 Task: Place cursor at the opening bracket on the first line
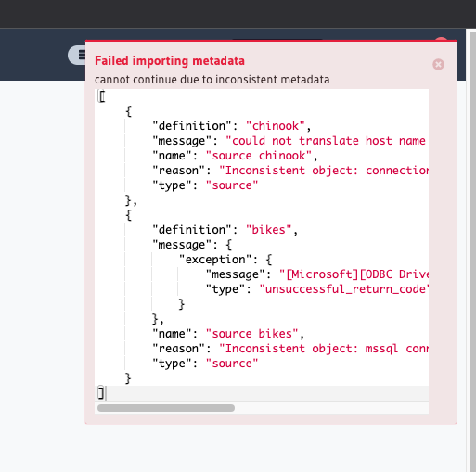coord(102,96)
